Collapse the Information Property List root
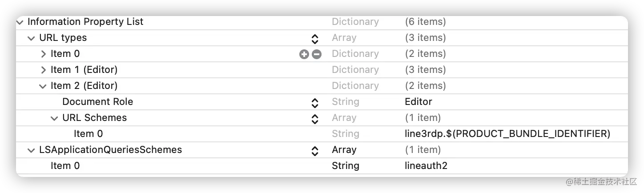The width and height of the screenshot is (644, 193). [20, 22]
